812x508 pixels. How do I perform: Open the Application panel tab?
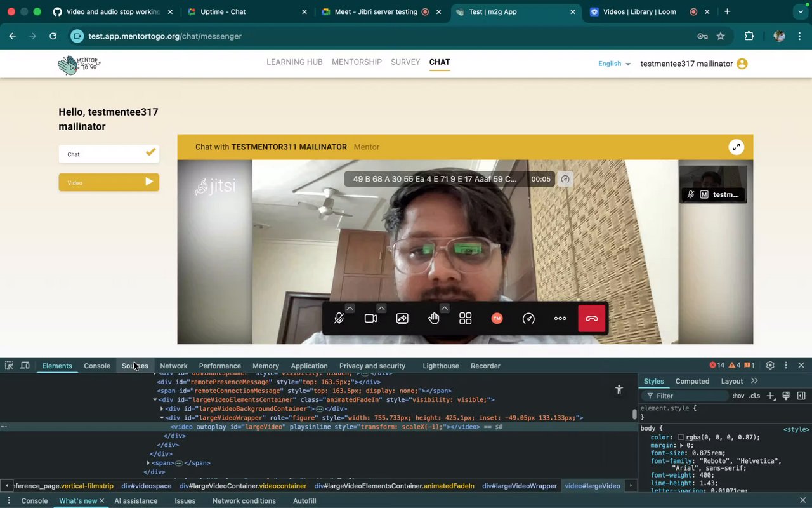point(309,366)
